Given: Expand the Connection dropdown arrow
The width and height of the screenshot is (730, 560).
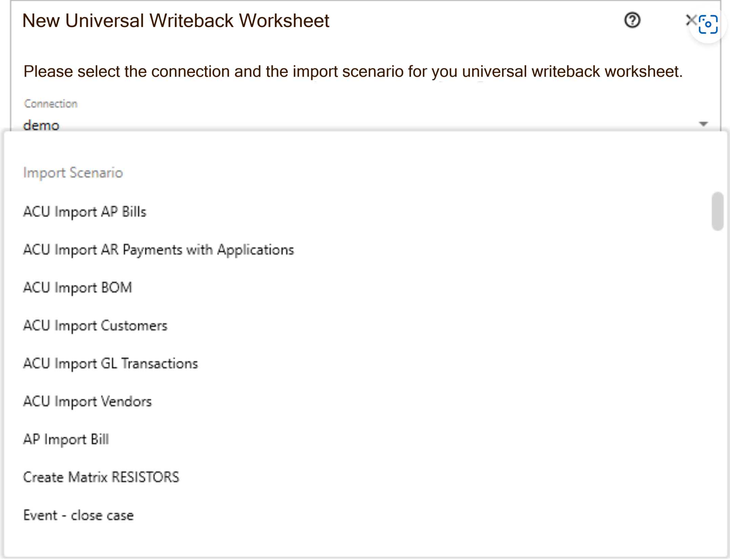Looking at the screenshot, I should tap(704, 124).
